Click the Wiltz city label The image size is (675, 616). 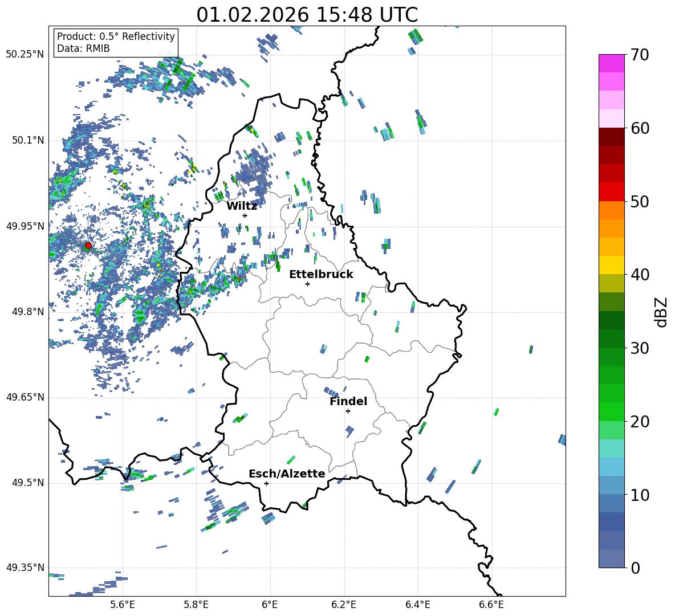pyautogui.click(x=242, y=206)
